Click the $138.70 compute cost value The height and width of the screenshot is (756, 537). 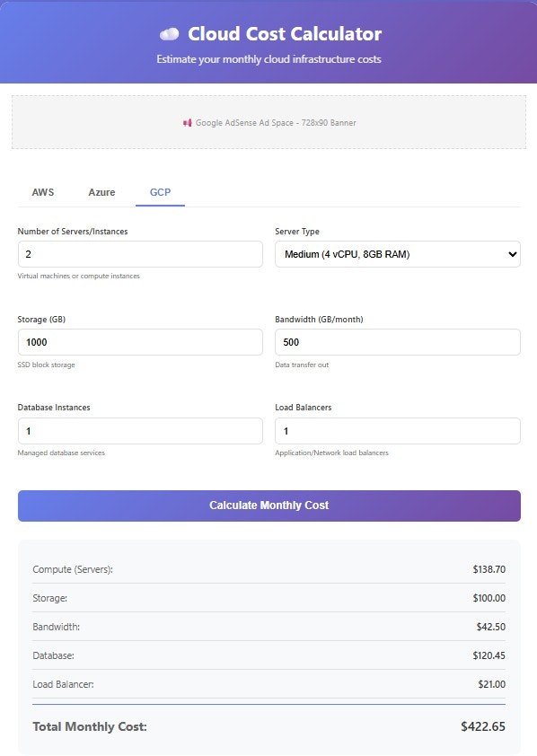(489, 569)
